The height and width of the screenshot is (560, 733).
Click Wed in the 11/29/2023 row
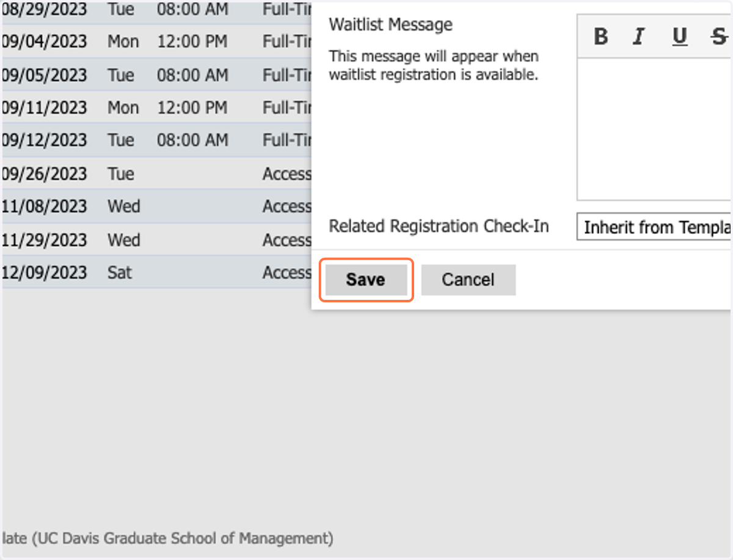coord(124,239)
